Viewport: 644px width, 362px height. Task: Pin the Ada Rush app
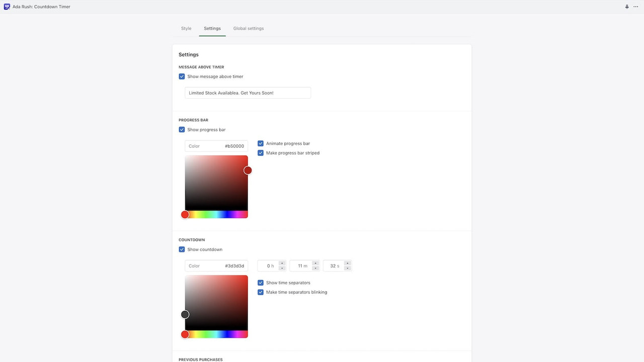coord(626,7)
